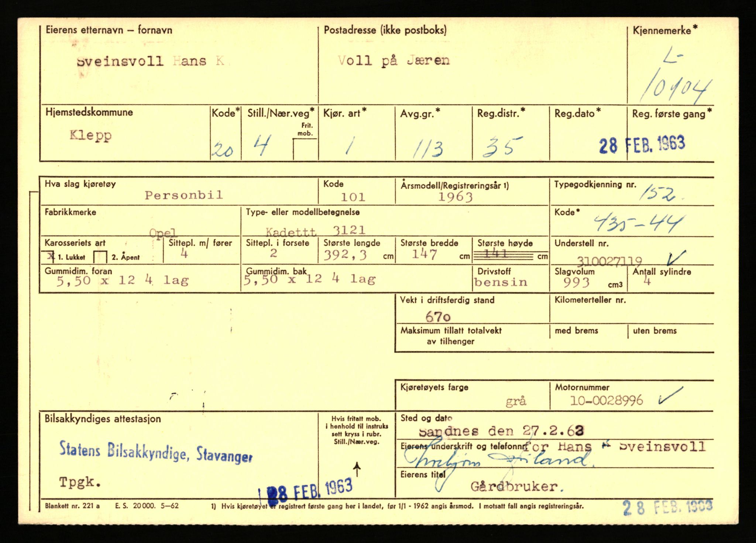Image resolution: width=756 pixels, height=543 pixels.
Task: Select stamp 'Statens Bilsakkyndige, Stavanger'
Action: (156, 452)
